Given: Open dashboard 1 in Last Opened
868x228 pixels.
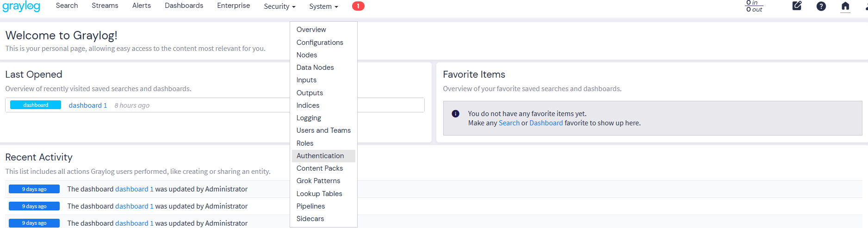Looking at the screenshot, I should [x=88, y=105].
